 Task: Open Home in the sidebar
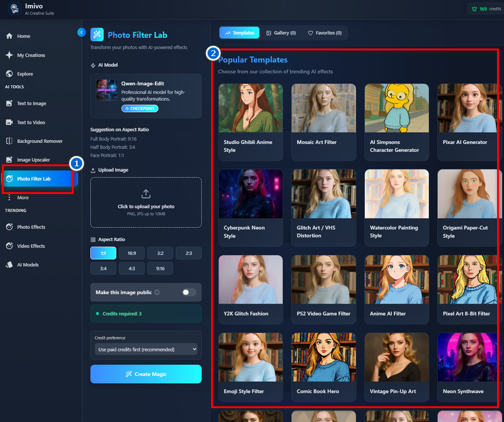(39, 36)
